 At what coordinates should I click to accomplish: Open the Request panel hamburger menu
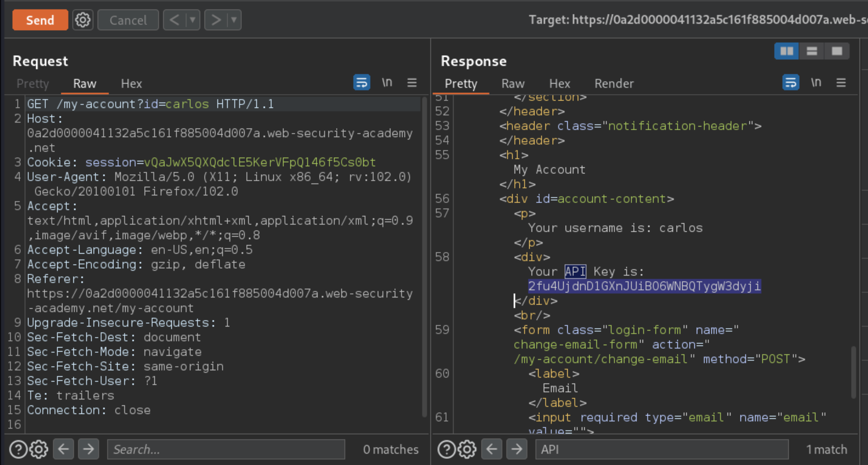tap(412, 82)
